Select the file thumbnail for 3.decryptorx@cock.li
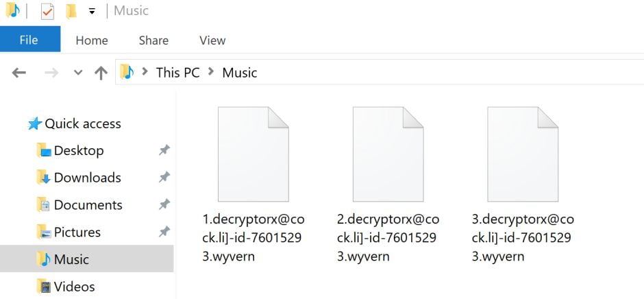This screenshot has height=299, width=644. (x=523, y=154)
